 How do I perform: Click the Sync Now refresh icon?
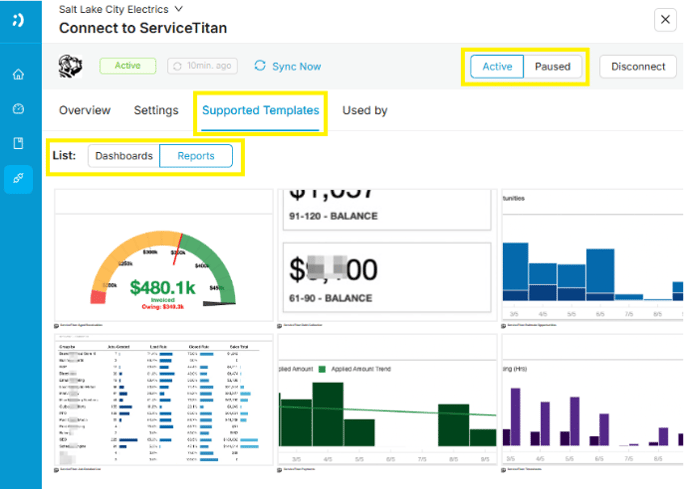click(x=260, y=66)
